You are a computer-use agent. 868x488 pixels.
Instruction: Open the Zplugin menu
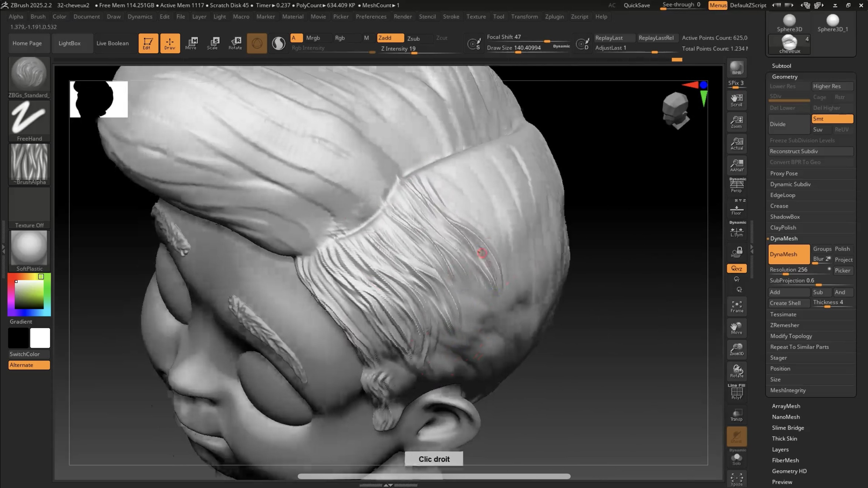point(554,17)
